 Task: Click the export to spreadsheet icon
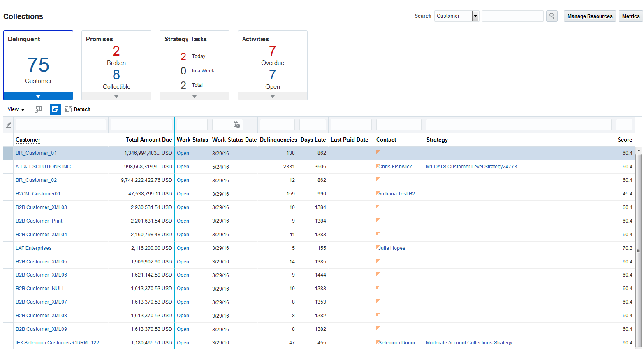coord(39,109)
